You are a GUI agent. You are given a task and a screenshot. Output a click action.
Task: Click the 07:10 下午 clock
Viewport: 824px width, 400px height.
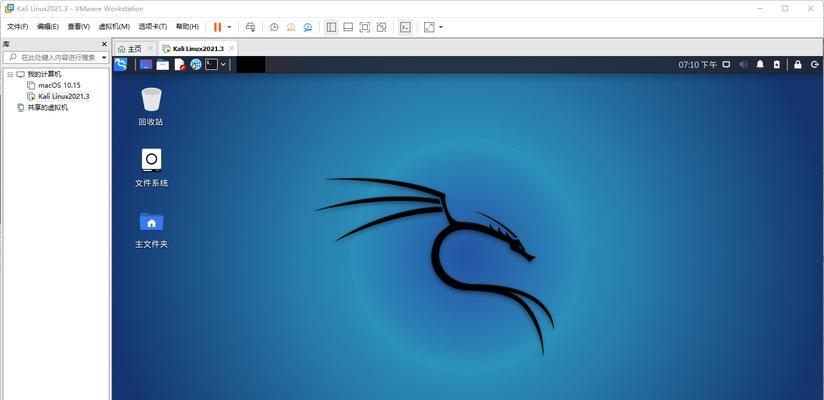point(697,65)
